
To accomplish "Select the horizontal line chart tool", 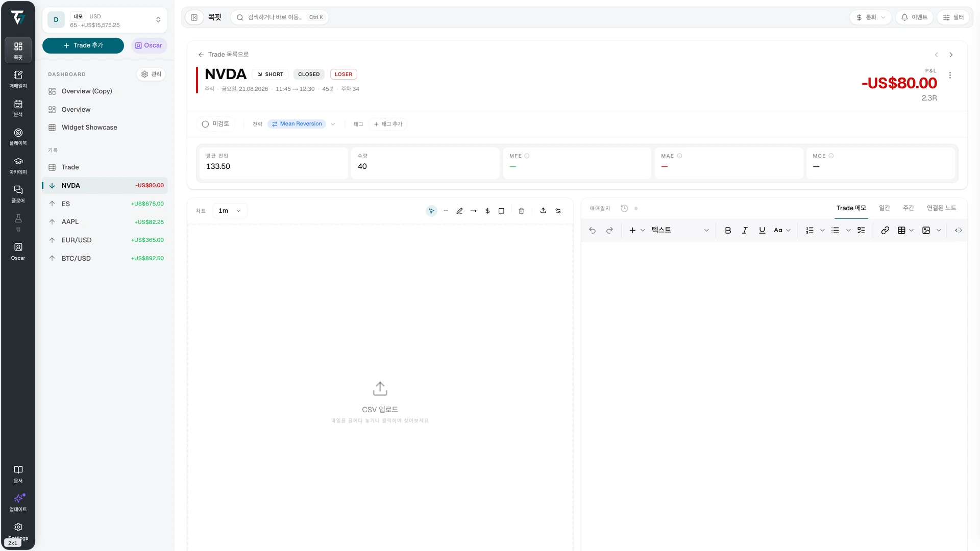I will pyautogui.click(x=446, y=211).
